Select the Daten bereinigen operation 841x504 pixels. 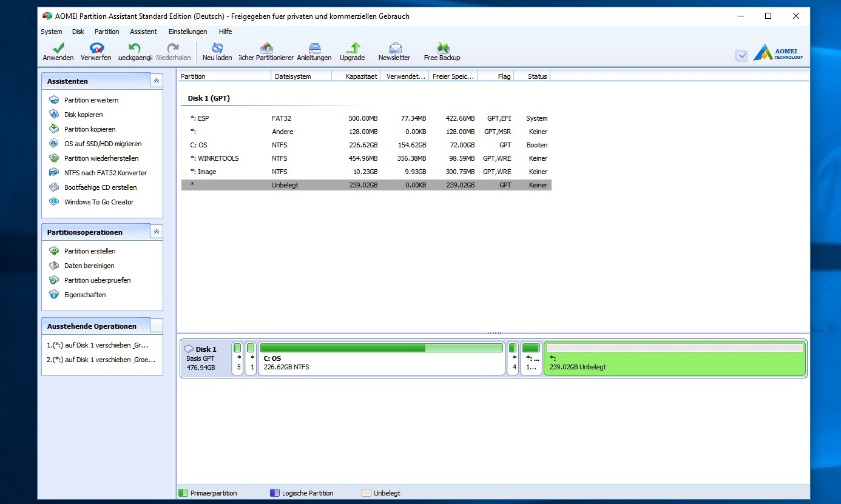click(89, 266)
